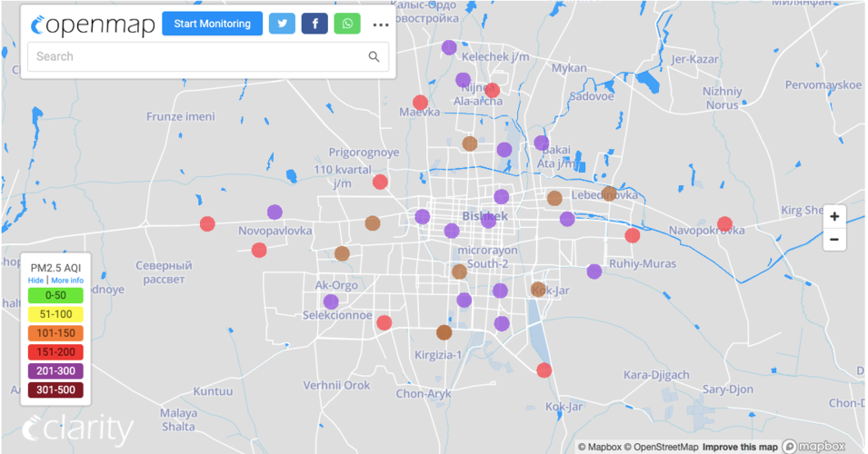The height and width of the screenshot is (454, 868).
Task: Select the green 0-50 AQI swatch
Action: point(55,295)
